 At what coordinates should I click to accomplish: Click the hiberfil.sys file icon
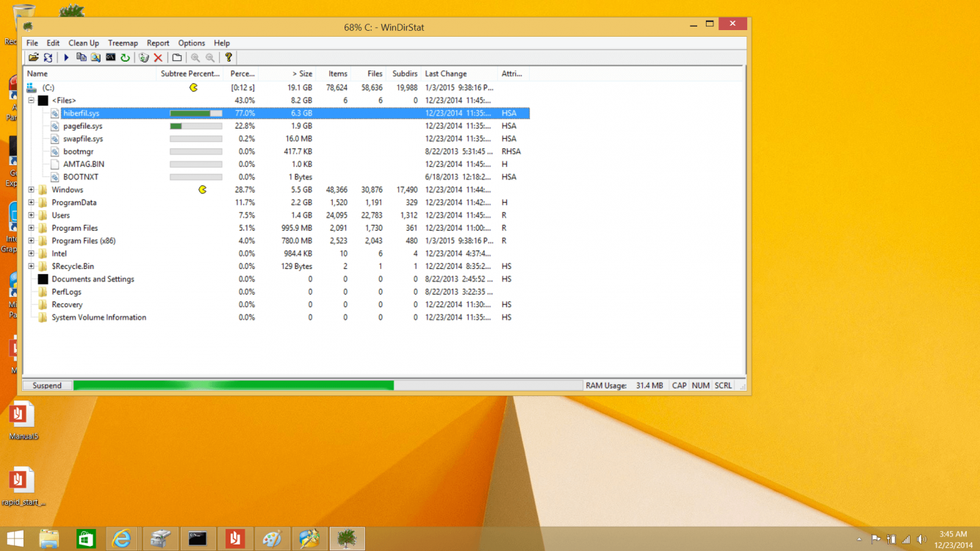[55, 113]
